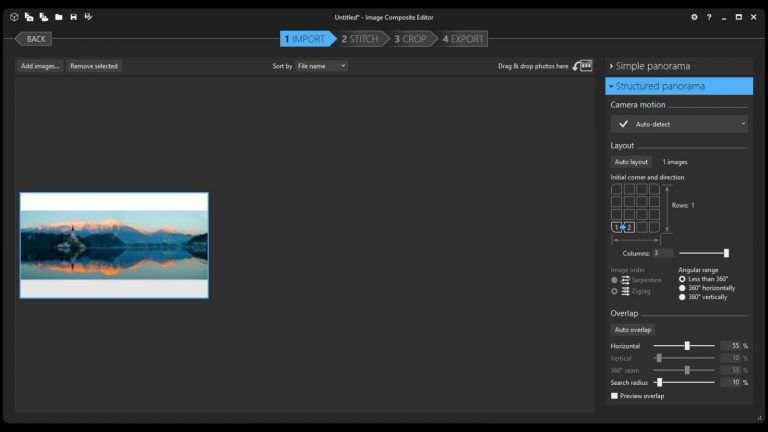Open help using the question mark icon

coord(709,17)
